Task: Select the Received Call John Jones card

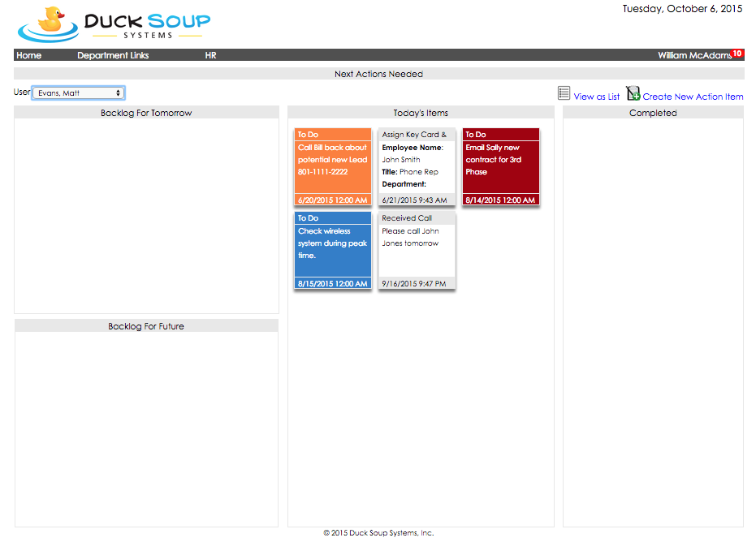Action: click(x=417, y=250)
